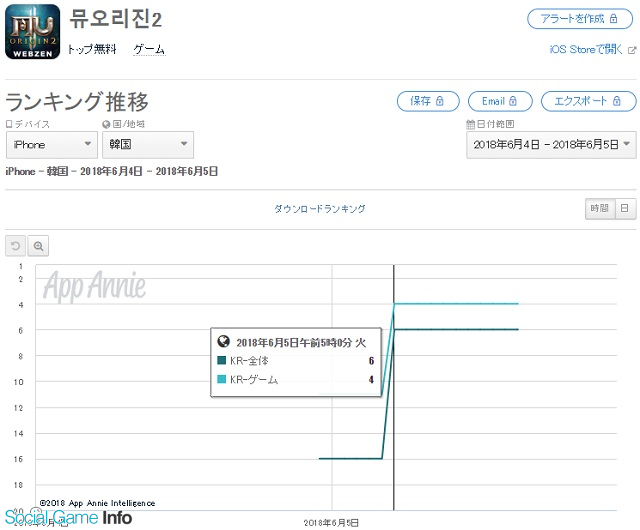Click the globe icon in chart tooltip

pos(223,341)
